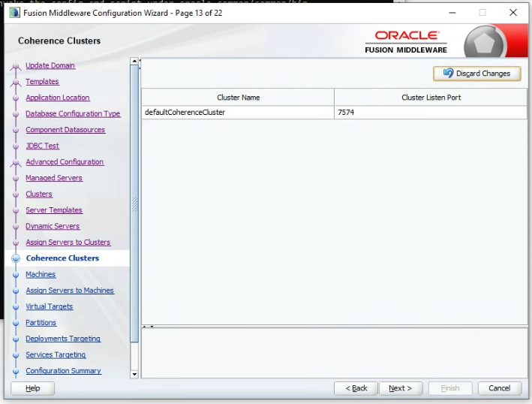Click the Discard Changes button

476,74
